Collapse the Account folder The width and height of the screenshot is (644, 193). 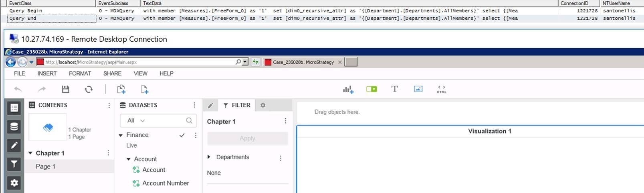point(129,159)
